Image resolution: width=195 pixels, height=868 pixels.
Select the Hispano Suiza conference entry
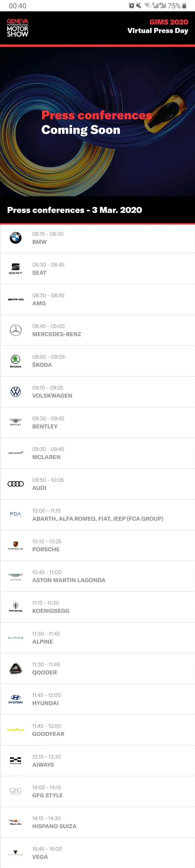pos(97,822)
